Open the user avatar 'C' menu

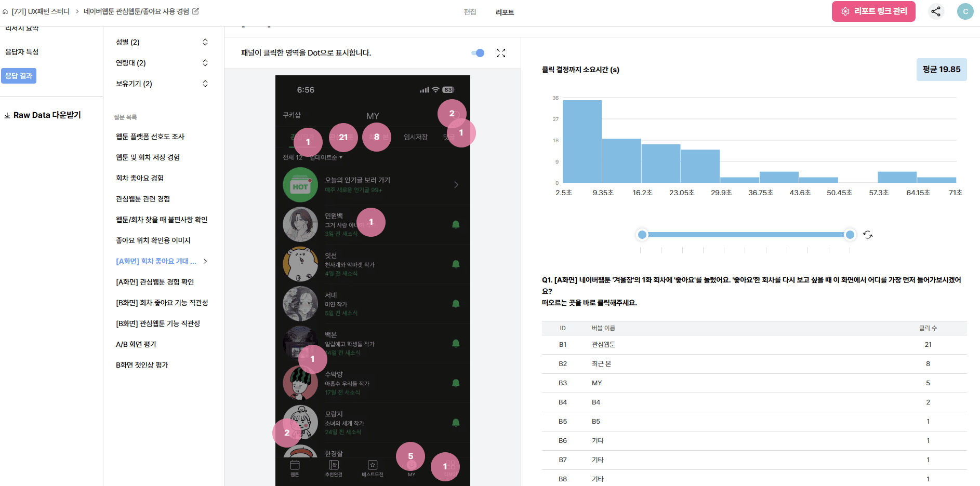965,11
